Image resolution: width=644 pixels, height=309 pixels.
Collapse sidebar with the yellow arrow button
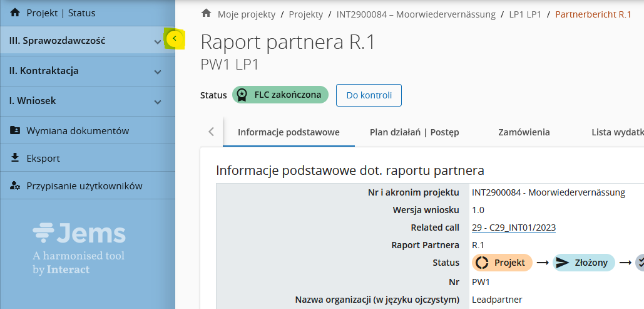point(175,39)
